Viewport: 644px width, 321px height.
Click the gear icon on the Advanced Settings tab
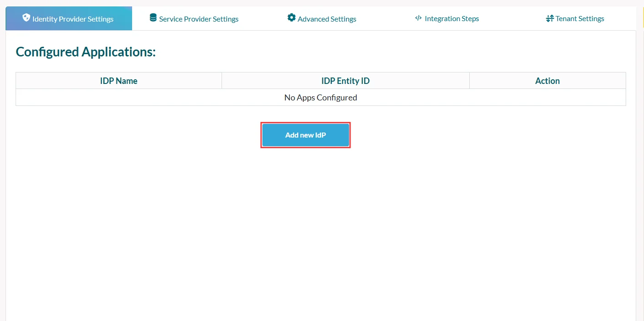pyautogui.click(x=292, y=17)
